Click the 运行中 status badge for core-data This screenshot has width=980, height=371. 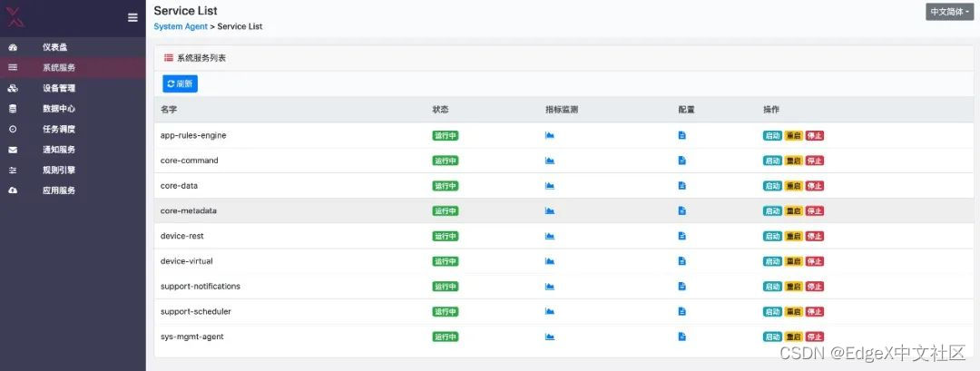point(445,185)
